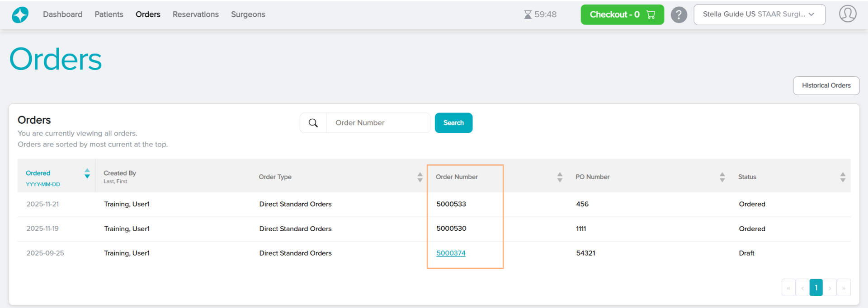The image size is (868, 308).
Task: Sort the table by PO Number
Action: [722, 177]
